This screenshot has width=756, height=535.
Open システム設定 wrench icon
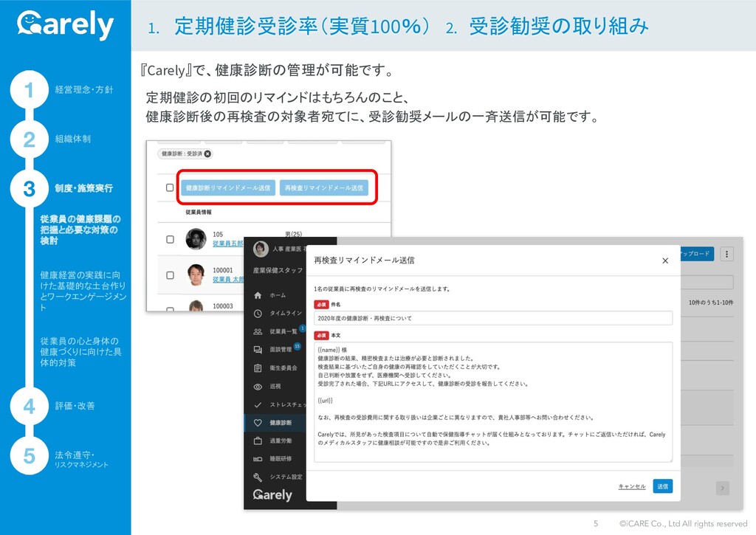click(x=258, y=477)
